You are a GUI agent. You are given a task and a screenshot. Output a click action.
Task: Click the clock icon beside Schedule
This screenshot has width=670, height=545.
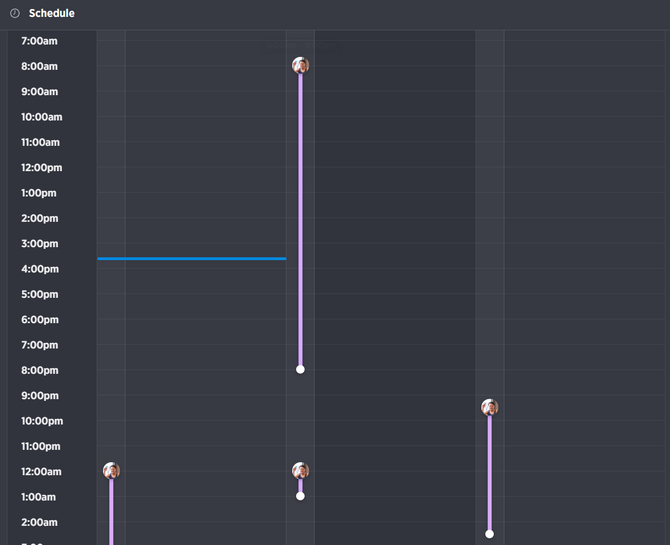15,13
